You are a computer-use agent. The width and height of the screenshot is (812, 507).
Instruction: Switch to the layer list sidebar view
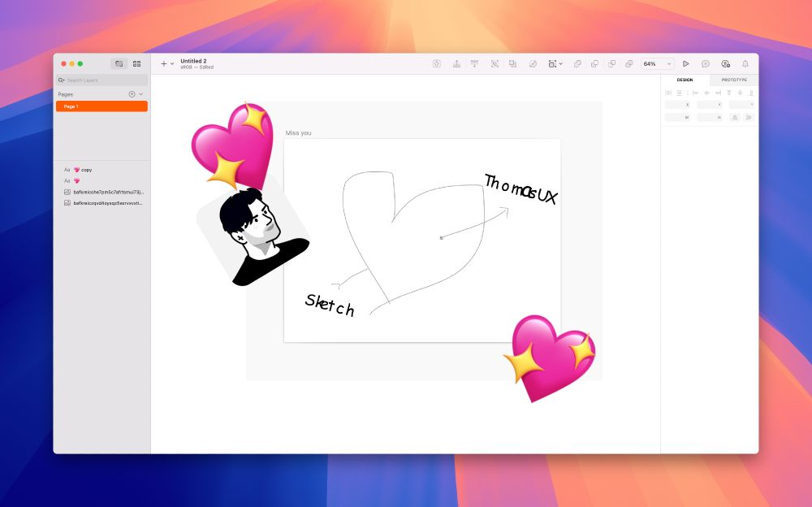pyautogui.click(x=119, y=63)
